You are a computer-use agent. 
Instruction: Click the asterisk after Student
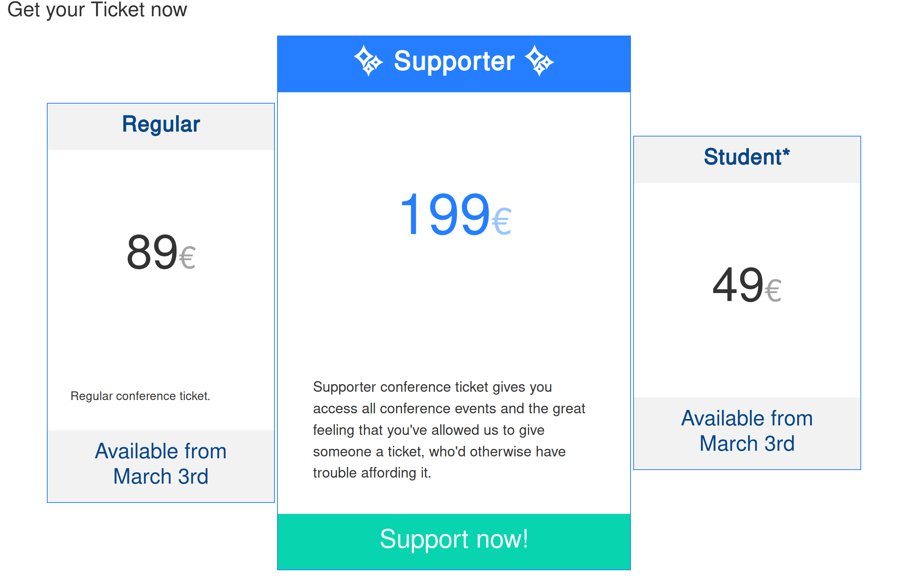[x=786, y=153]
